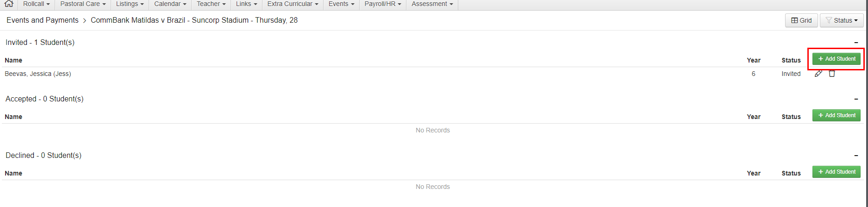Add a student to the Accepted list
868x207 pixels.
837,115
